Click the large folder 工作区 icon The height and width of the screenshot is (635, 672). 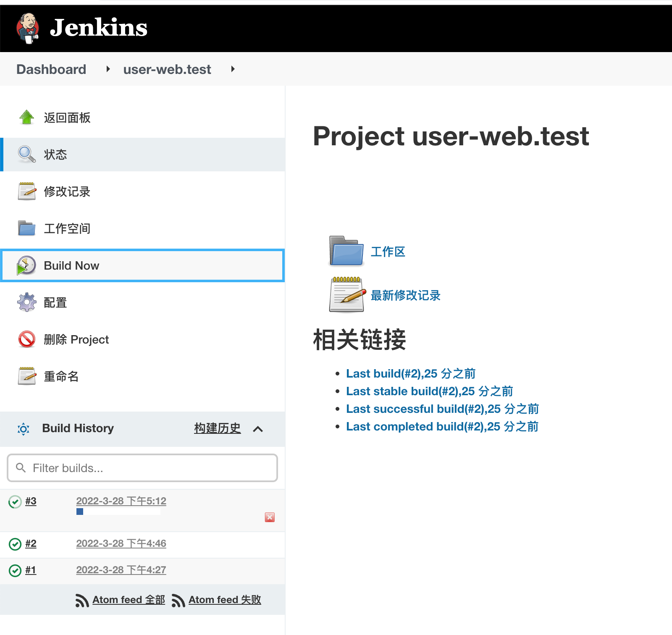click(346, 251)
